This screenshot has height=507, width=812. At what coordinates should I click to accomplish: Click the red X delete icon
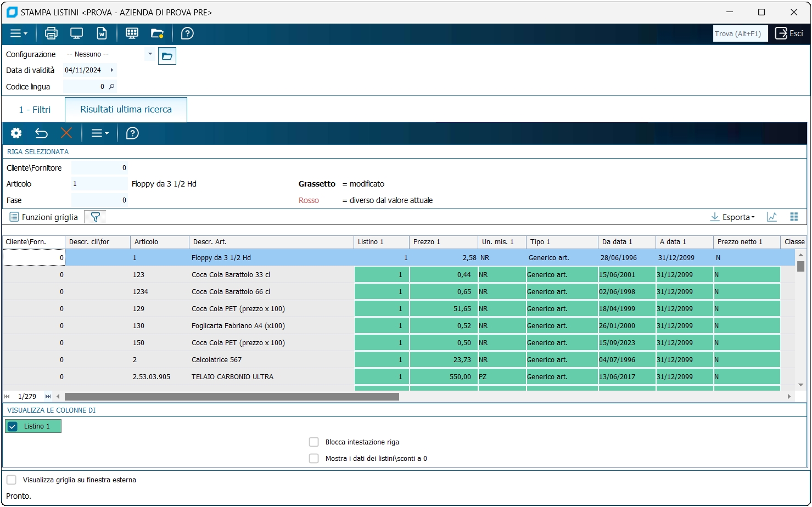pyautogui.click(x=66, y=133)
